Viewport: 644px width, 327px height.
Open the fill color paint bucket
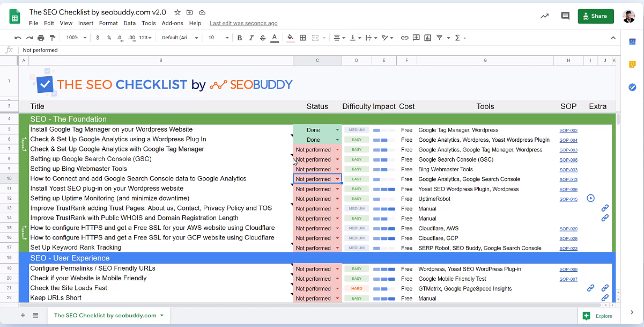(290, 38)
